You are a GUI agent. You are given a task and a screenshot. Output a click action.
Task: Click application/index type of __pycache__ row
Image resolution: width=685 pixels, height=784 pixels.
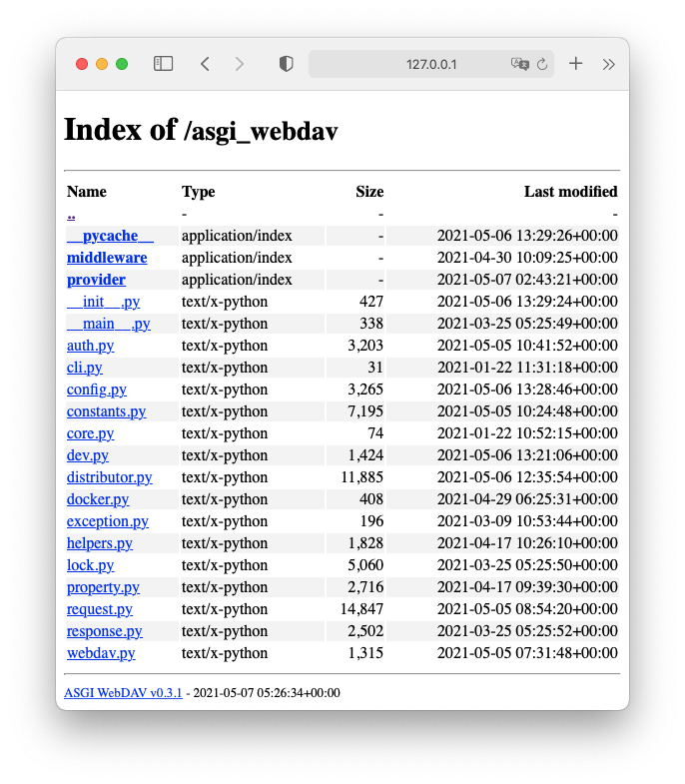237,236
